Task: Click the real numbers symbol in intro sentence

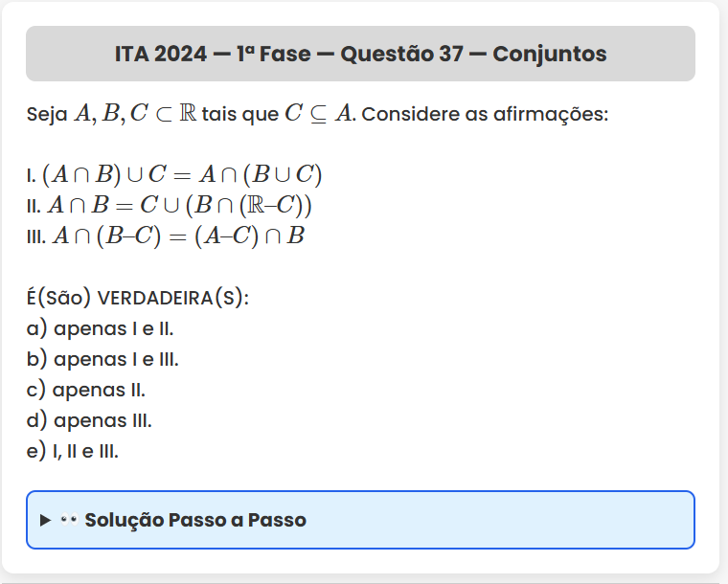Action: (x=188, y=113)
